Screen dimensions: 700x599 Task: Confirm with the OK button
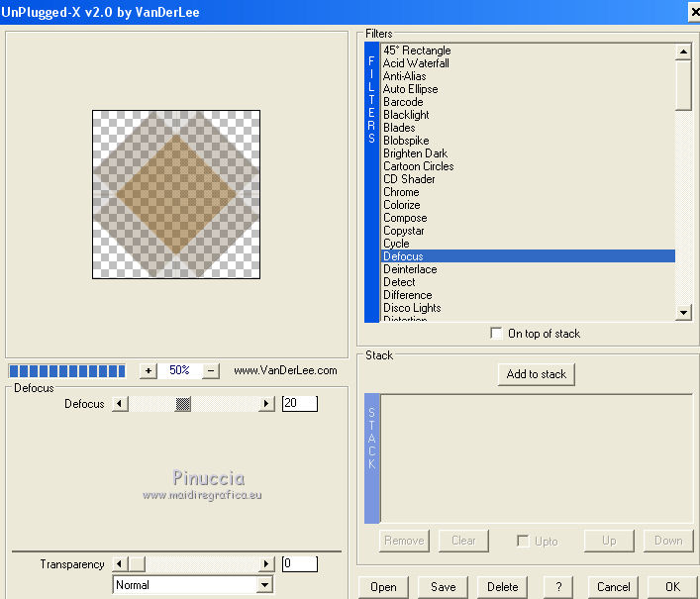(x=672, y=587)
